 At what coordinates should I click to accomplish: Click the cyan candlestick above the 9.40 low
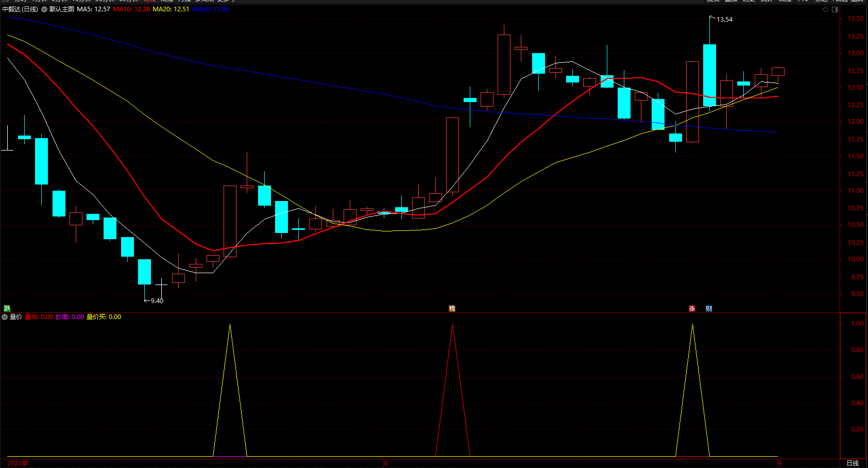(144, 272)
